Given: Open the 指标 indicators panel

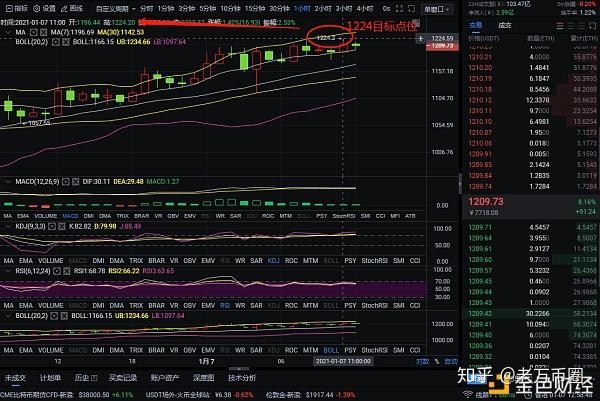Looking at the screenshot, I should (x=17, y=8).
